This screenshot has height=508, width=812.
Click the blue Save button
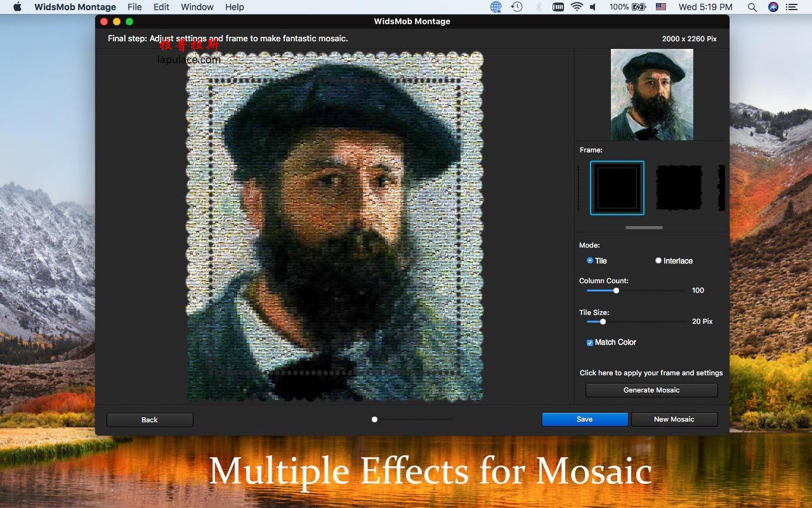[585, 419]
